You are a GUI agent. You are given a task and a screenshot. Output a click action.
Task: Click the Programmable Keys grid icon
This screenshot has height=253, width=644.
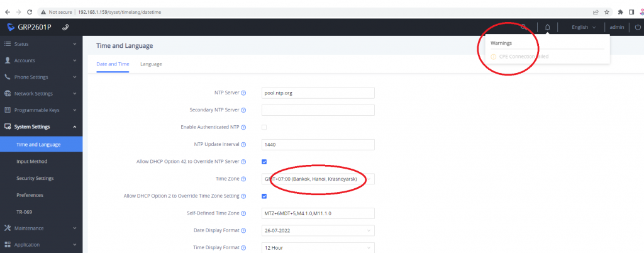(x=8, y=110)
